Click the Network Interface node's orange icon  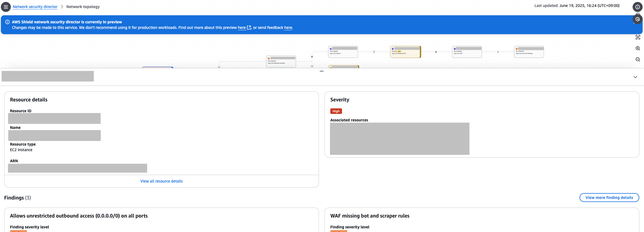pyautogui.click(x=269, y=58)
